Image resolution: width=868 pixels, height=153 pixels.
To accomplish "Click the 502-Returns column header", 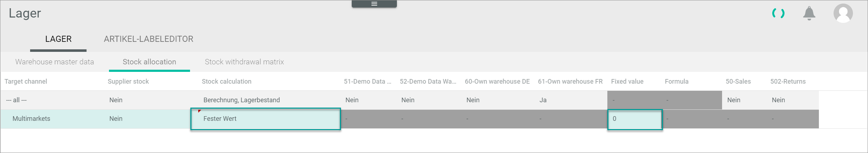I will 788,82.
